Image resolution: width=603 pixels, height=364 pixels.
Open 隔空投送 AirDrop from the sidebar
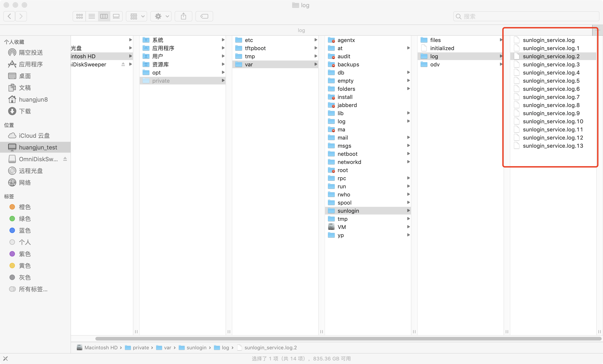[x=31, y=52]
